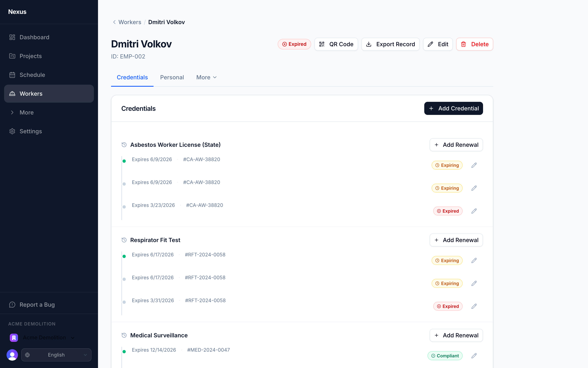The width and height of the screenshot is (588, 368).
Task: Open Schedule in the sidebar
Action: coord(49,75)
